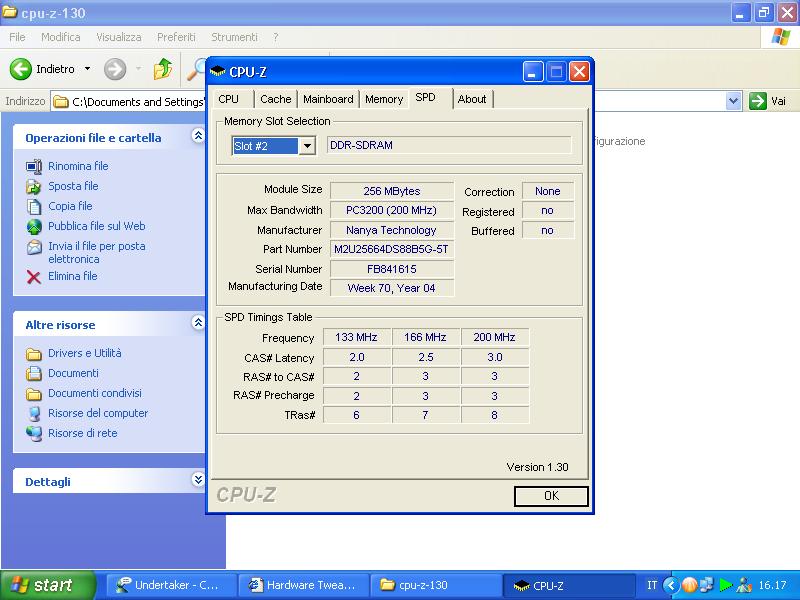
Task: Open the File menu in Explorer
Action: (17, 37)
